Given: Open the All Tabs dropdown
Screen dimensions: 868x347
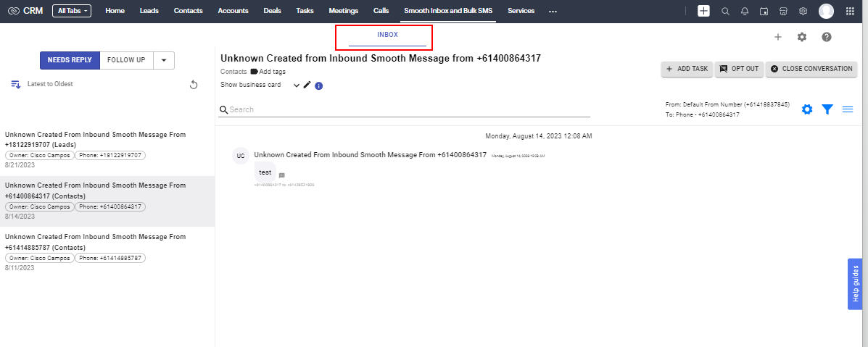Looking at the screenshot, I should (x=72, y=11).
